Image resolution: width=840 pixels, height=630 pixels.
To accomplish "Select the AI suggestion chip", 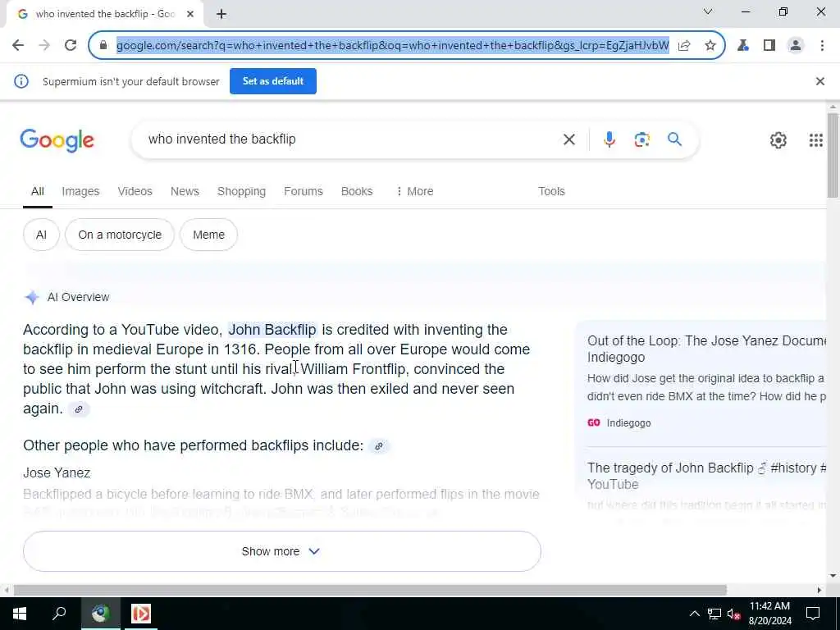I will [41, 235].
